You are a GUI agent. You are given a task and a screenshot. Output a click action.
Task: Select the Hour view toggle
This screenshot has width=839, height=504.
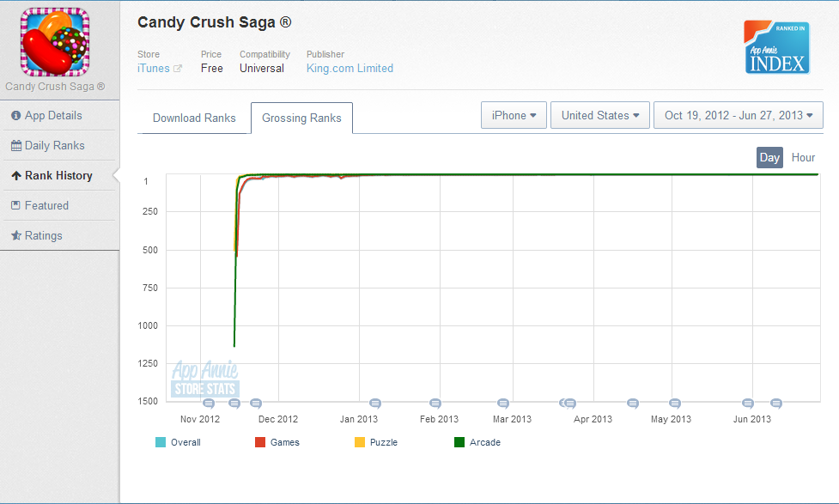click(803, 157)
